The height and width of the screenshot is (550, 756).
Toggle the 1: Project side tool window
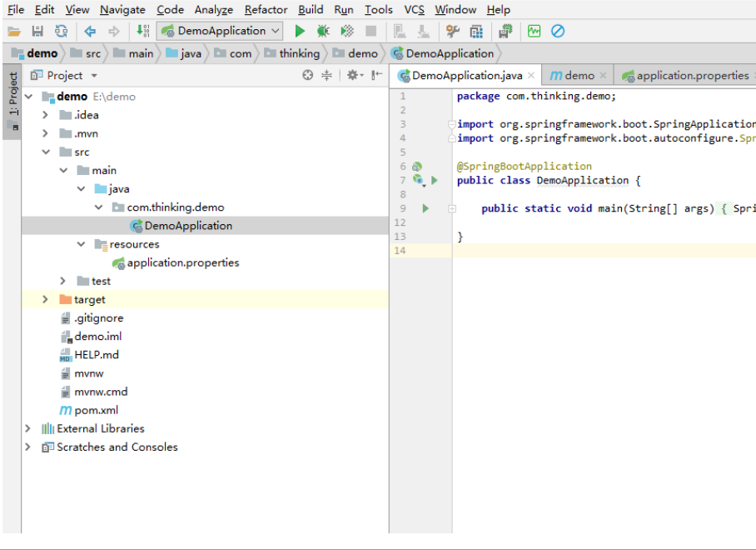point(12,93)
